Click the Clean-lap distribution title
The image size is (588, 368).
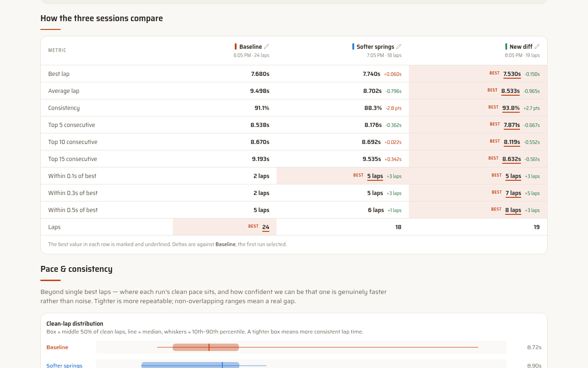tap(75, 323)
